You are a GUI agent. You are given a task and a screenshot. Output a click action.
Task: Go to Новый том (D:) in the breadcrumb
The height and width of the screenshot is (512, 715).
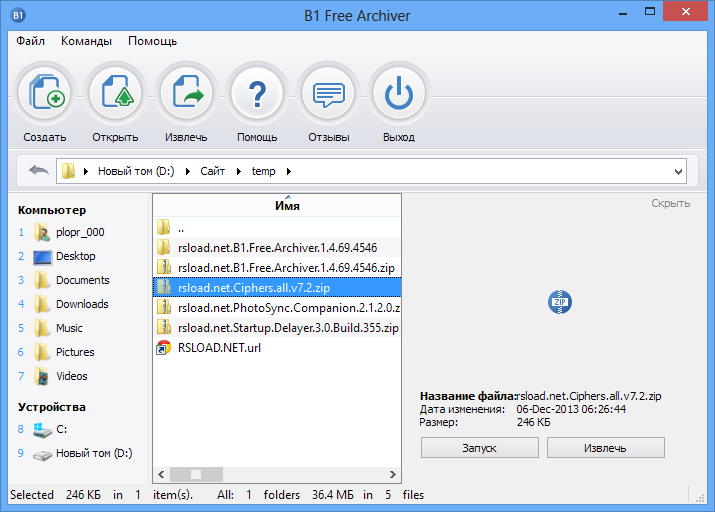pos(136,171)
